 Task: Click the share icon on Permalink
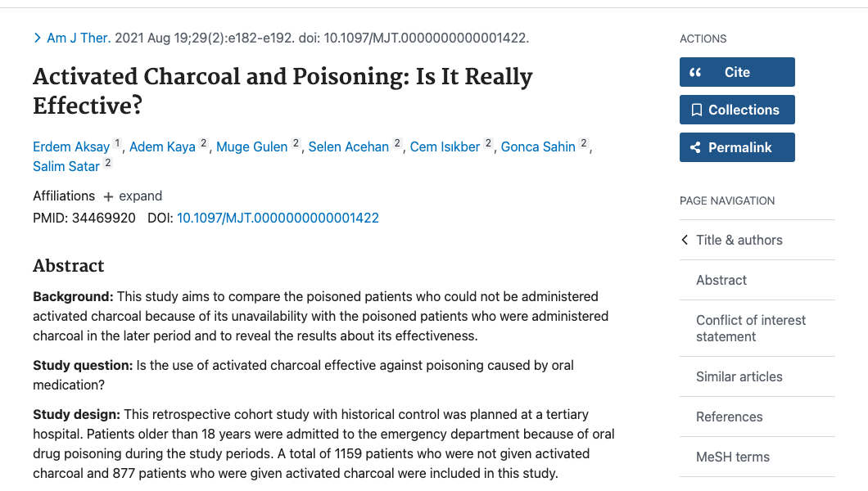pos(695,147)
